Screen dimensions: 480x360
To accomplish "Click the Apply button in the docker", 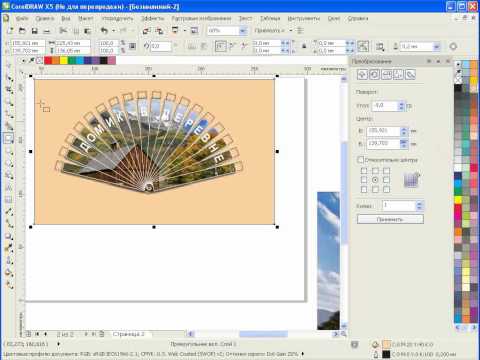I will click(390, 219).
